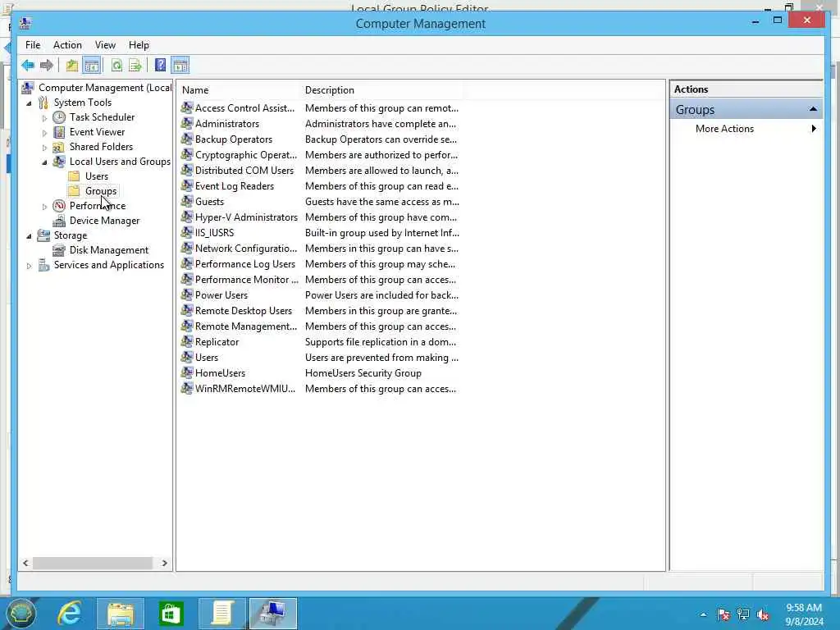
Task: Collapse the Groups section in Actions pane
Action: [813, 109]
